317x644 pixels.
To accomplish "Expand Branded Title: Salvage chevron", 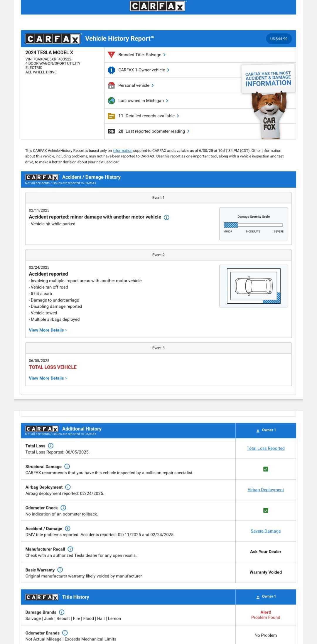I will click(164, 55).
